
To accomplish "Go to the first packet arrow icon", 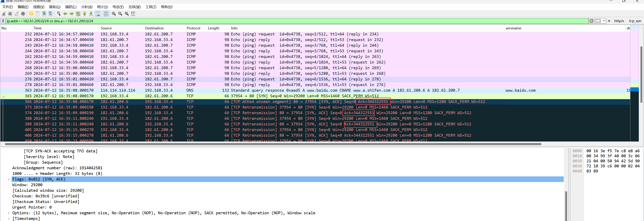I will [x=84, y=14].
